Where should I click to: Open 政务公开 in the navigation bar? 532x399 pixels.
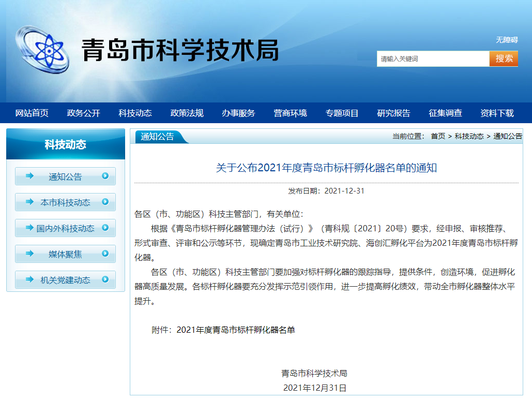coord(83,113)
